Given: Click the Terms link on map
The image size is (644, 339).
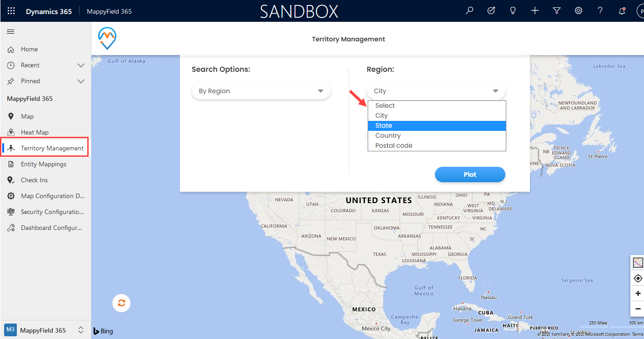Looking at the screenshot, I should pyautogui.click(x=638, y=334).
